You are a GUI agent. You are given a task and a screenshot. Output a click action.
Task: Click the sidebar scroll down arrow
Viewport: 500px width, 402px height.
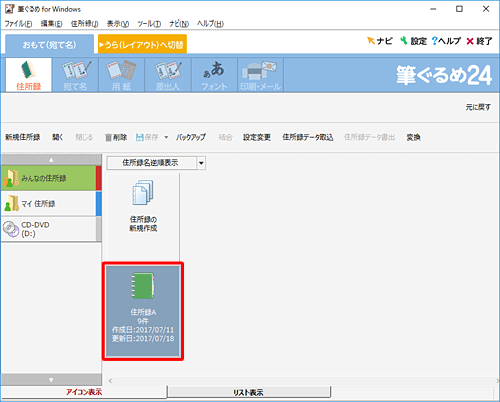coord(51,380)
